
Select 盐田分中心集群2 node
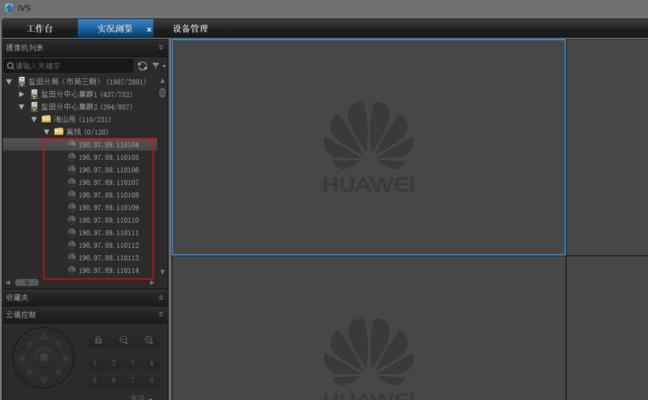[x=86, y=107]
